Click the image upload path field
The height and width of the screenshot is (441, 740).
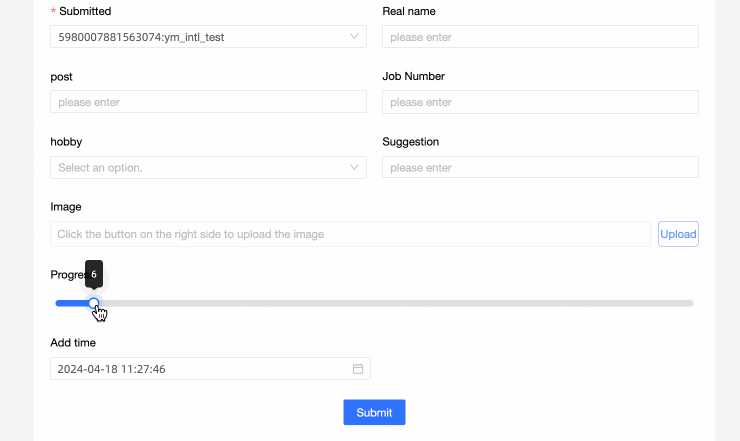350,234
